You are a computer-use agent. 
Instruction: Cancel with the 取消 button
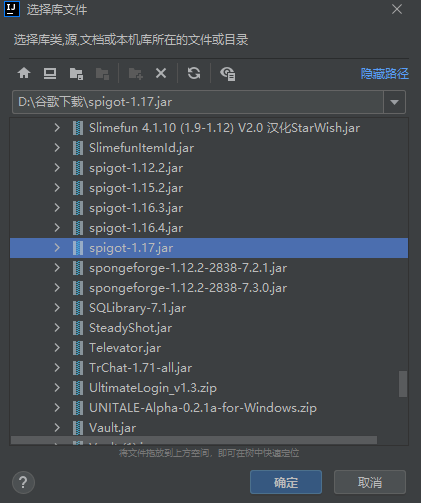tap(370, 482)
